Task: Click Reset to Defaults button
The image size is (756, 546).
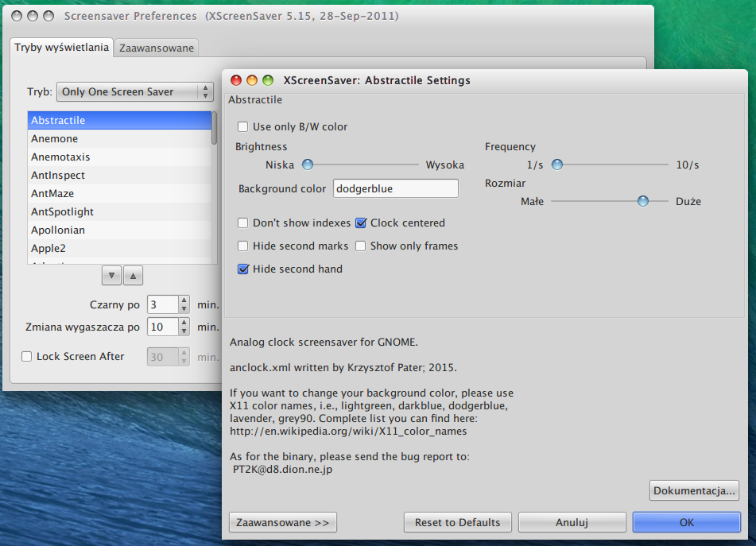Action: [x=458, y=522]
